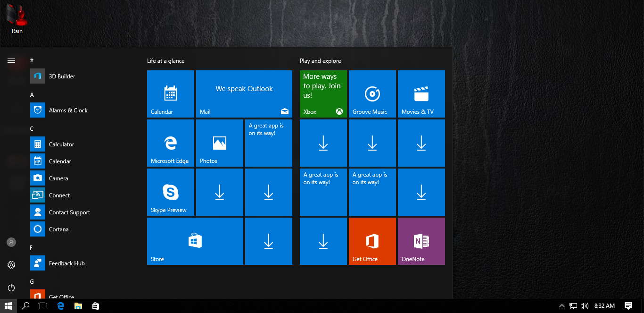Open Settings gear in Start menu
The width and height of the screenshot is (644, 313).
click(11, 265)
